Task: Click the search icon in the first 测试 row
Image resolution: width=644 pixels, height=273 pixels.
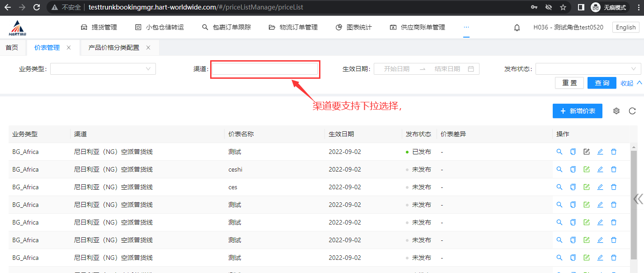Action: 559,152
